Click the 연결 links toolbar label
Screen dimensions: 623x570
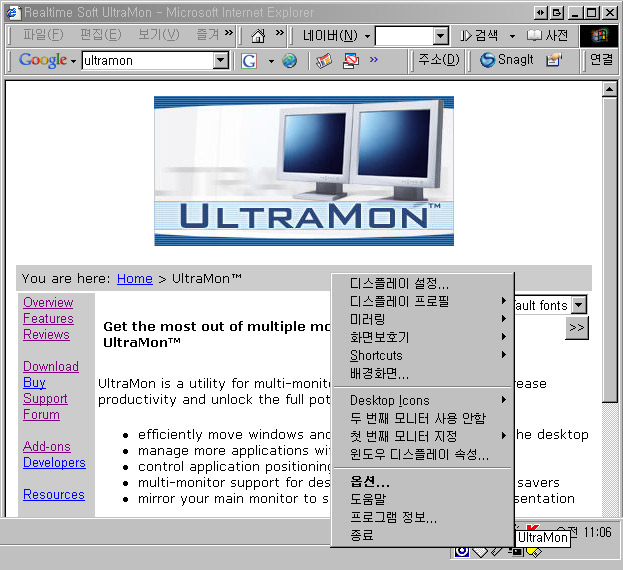click(x=602, y=60)
